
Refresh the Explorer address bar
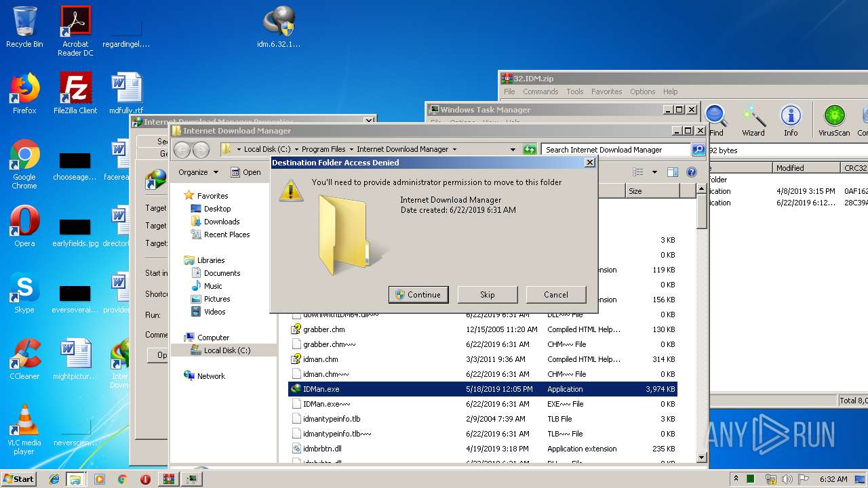pyautogui.click(x=530, y=150)
